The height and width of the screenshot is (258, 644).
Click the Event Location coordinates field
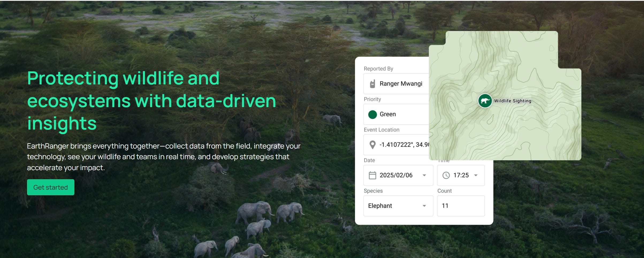tap(396, 145)
